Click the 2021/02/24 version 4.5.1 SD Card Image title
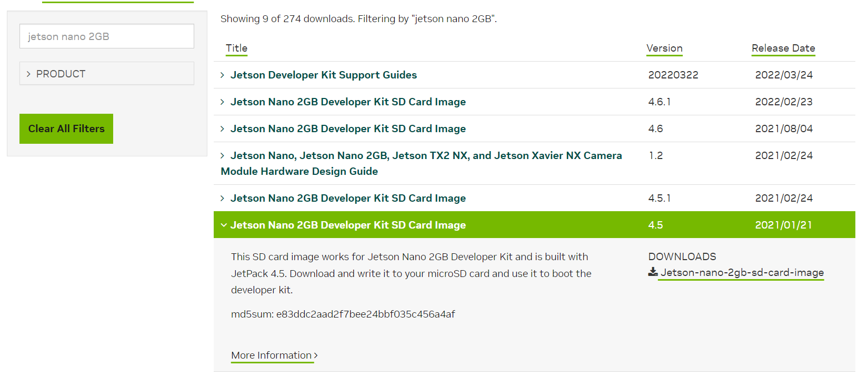This screenshot has height=376, width=868. coord(348,199)
